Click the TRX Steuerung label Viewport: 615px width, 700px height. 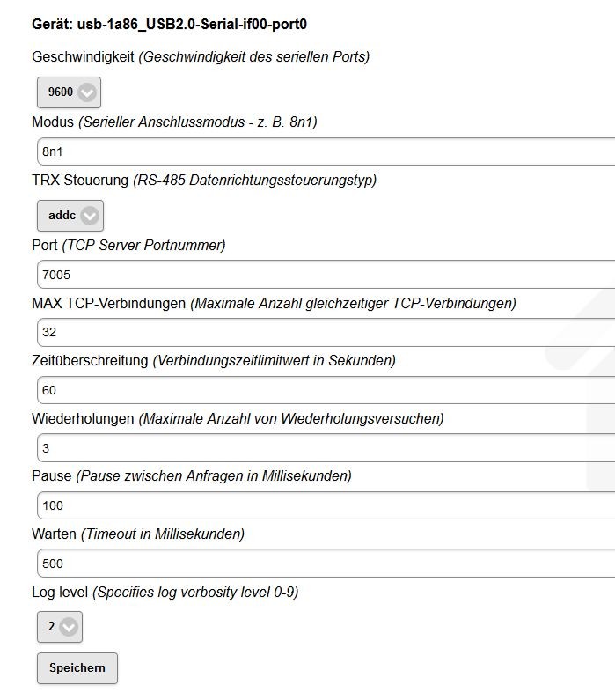(80, 181)
